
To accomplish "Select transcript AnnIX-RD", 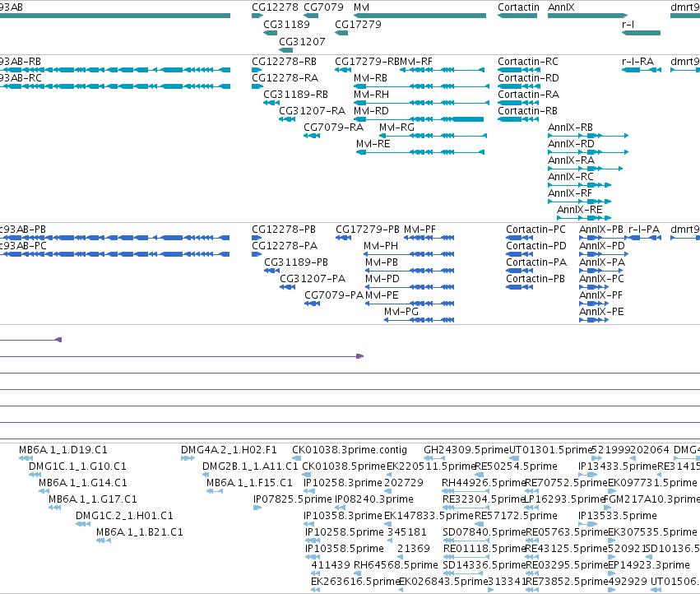I will coord(571,144).
